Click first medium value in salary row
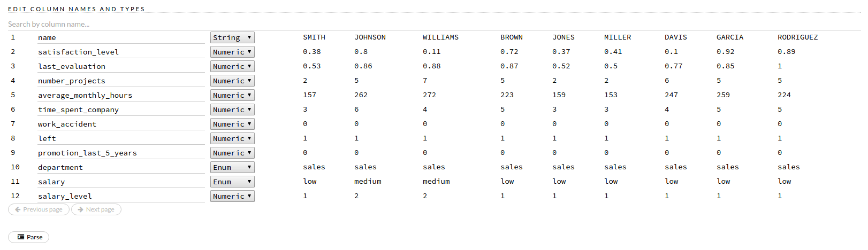Screen dimensions: 868x250 (368, 182)
